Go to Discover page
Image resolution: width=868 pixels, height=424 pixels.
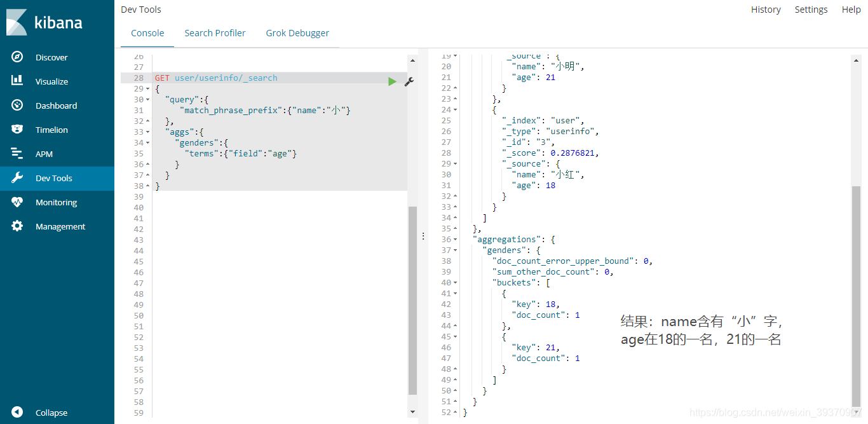click(51, 57)
